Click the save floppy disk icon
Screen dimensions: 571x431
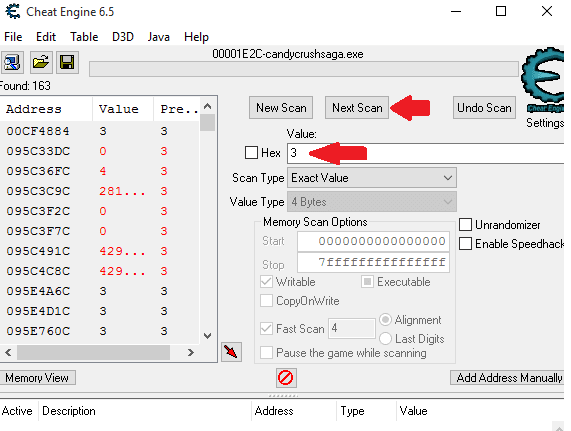pyautogui.click(x=67, y=62)
